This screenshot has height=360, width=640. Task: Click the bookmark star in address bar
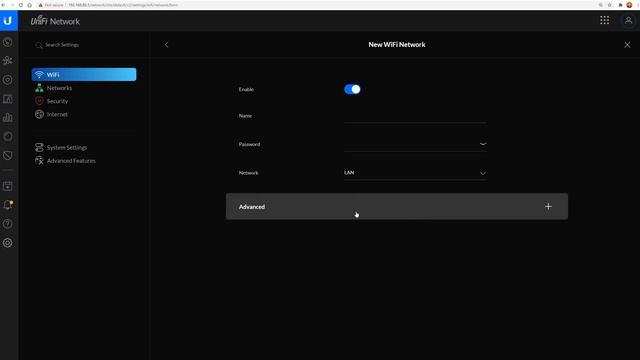pyautogui.click(x=609, y=5)
